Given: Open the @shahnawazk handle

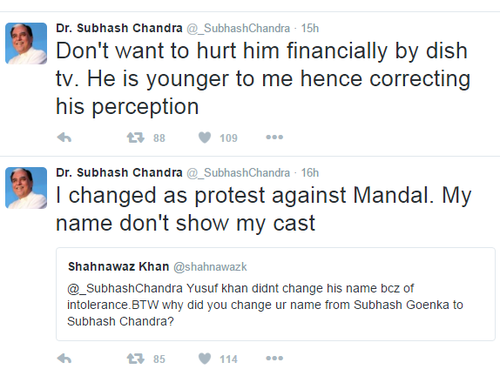Looking at the screenshot, I should point(210,267).
